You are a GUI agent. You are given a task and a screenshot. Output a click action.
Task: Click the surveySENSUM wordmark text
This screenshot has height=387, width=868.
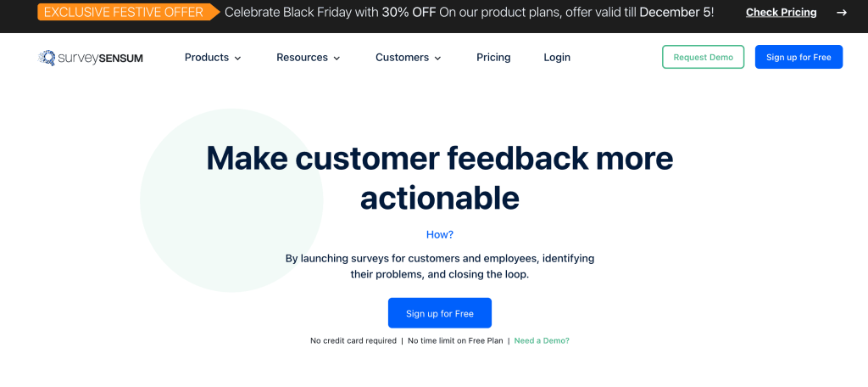(100, 59)
